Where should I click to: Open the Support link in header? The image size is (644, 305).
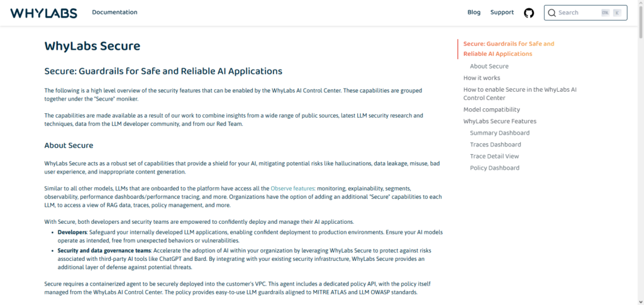pyautogui.click(x=502, y=13)
